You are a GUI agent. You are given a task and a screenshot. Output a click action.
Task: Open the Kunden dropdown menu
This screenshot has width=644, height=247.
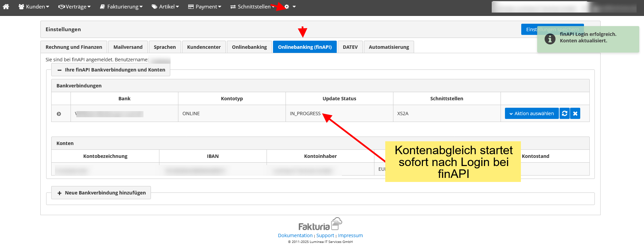pos(34,6)
